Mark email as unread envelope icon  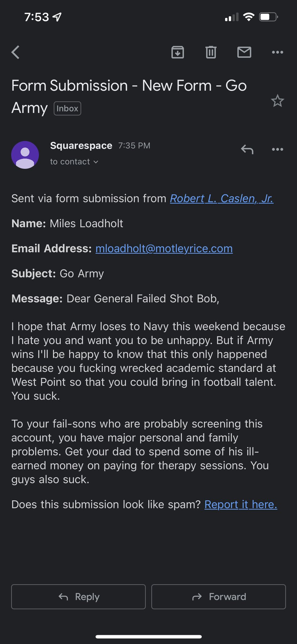(x=244, y=52)
